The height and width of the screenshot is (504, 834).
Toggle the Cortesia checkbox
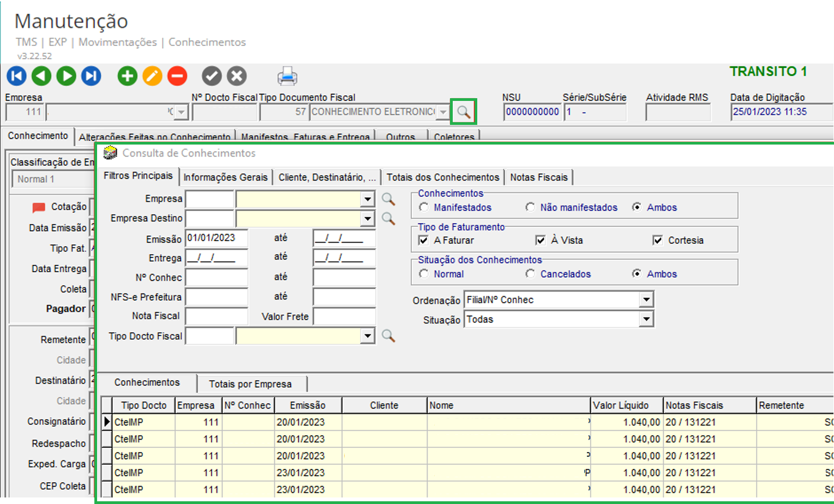658,241
